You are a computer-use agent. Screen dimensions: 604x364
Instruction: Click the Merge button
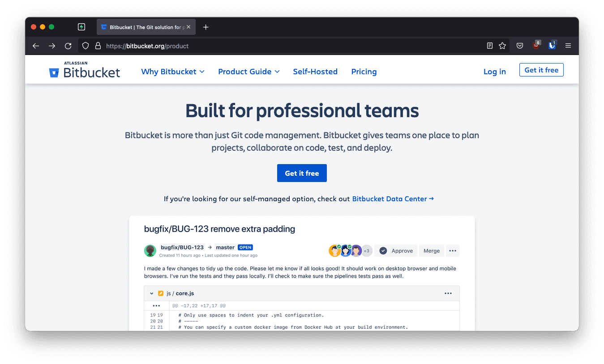432,251
